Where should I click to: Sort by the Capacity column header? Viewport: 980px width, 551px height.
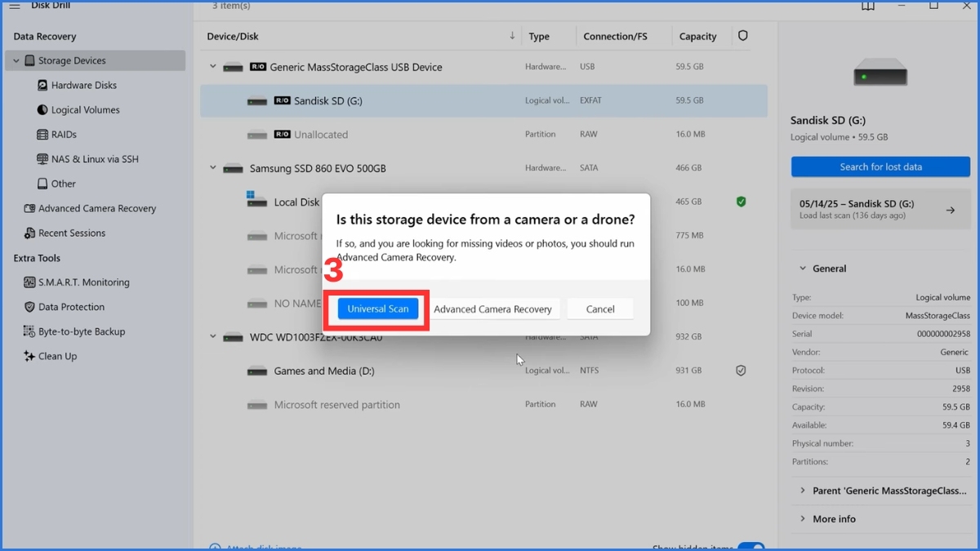pos(697,36)
